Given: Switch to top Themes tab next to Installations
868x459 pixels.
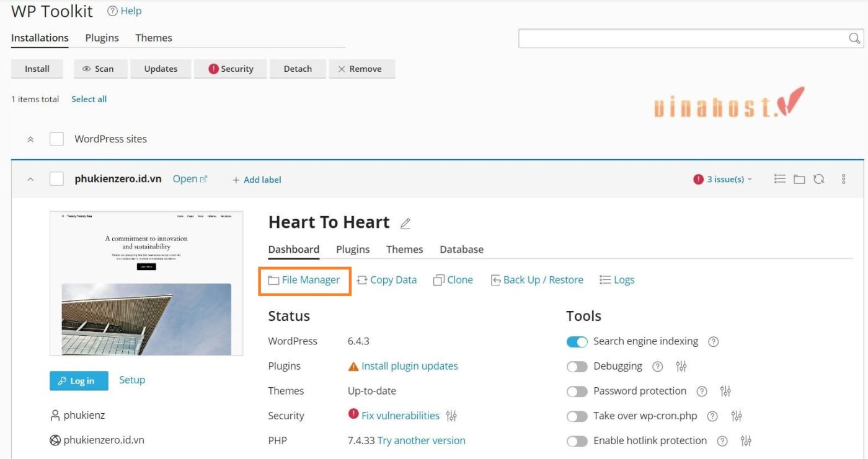Looking at the screenshot, I should pos(154,38).
